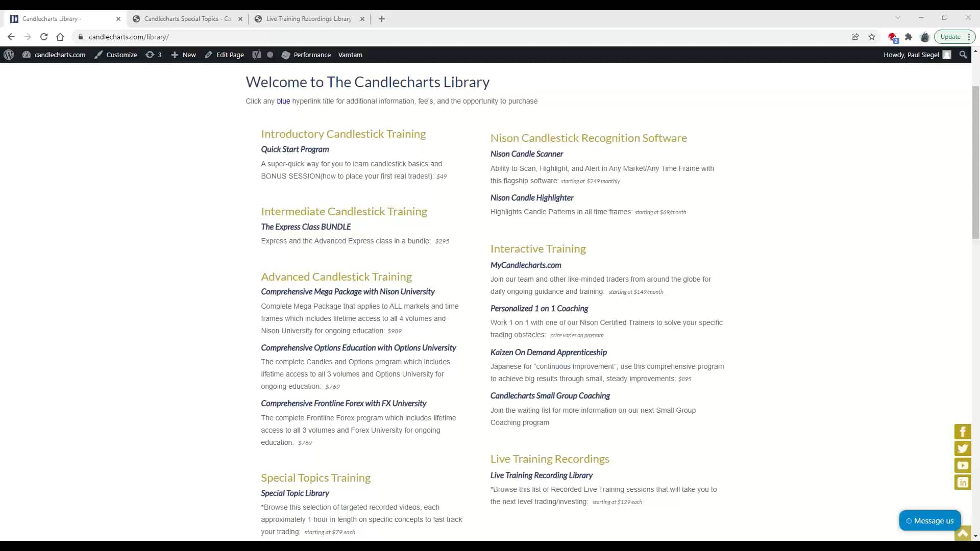Click the Paul Siegel profile avatar
980x551 pixels.
click(x=947, y=55)
